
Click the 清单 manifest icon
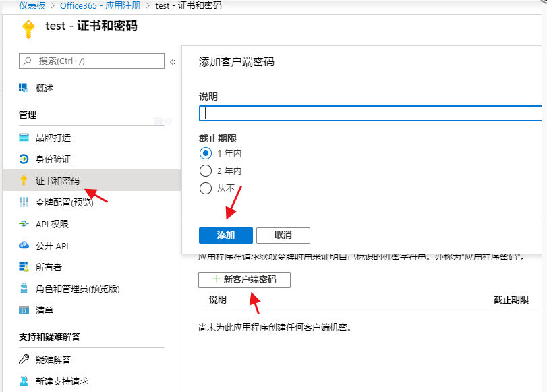coord(24,310)
